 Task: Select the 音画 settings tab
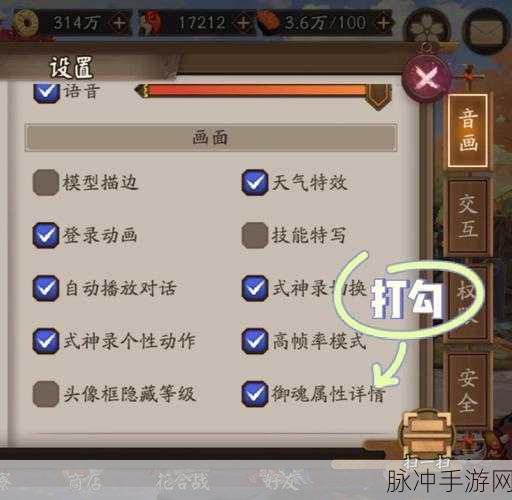click(x=468, y=131)
